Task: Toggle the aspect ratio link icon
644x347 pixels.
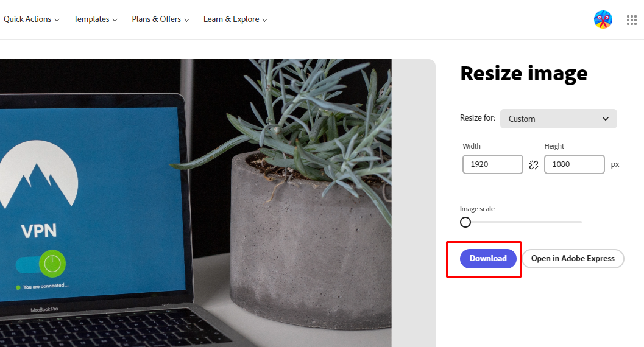Action: [534, 165]
